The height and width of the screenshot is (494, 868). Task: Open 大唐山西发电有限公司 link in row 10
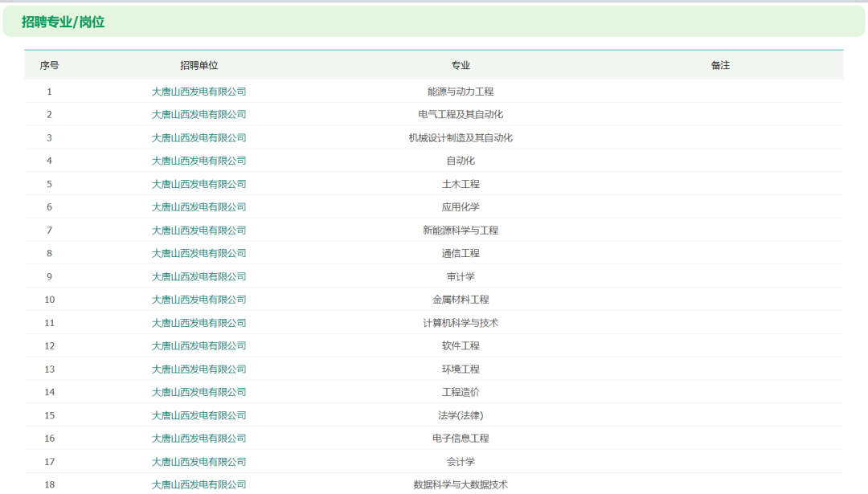pos(199,300)
